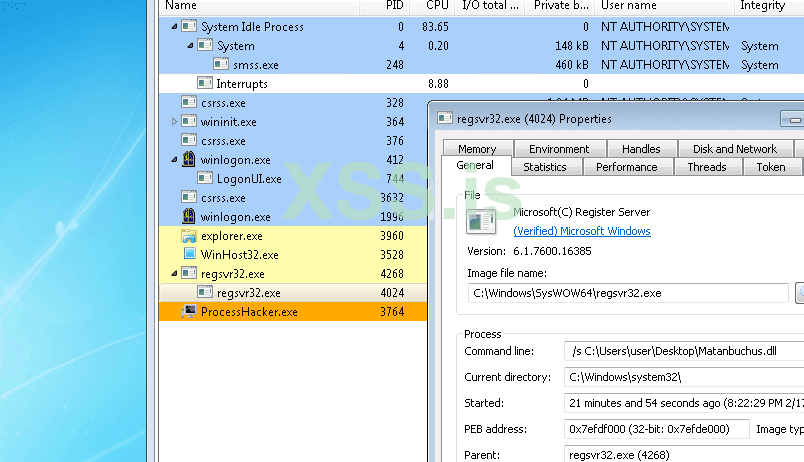Click the Command line field
The height and width of the screenshot is (462, 804).
click(x=684, y=351)
